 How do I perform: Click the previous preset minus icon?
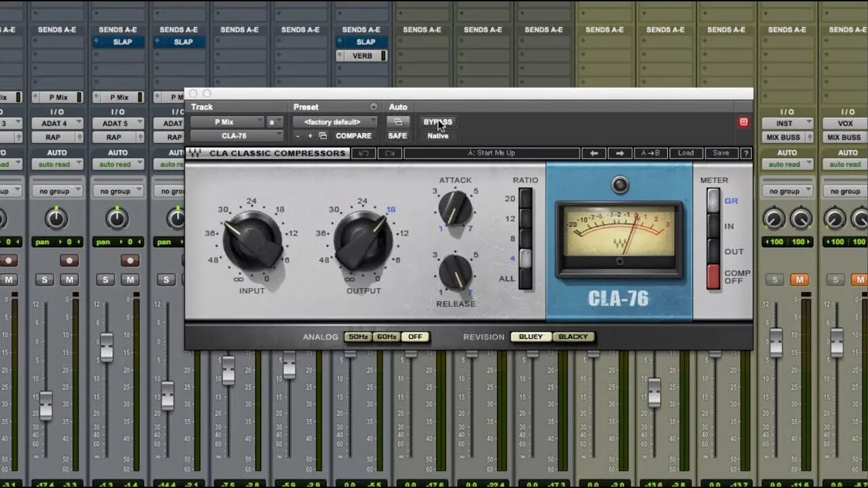297,136
